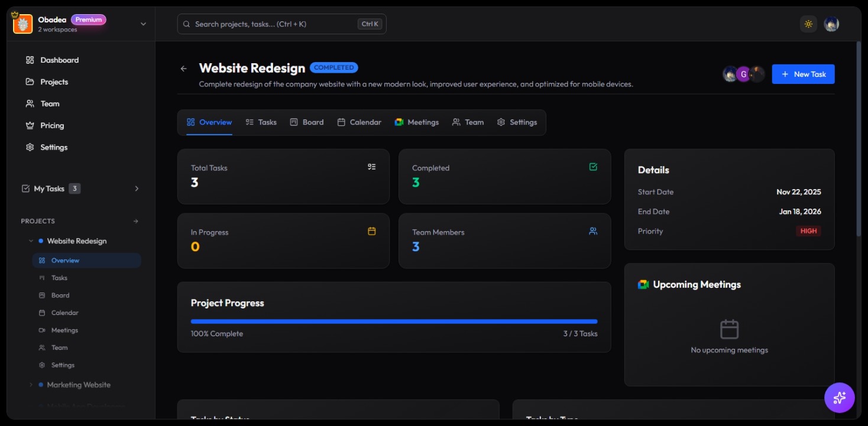Open the Calendar tab
This screenshot has width=868, height=426.
point(359,122)
